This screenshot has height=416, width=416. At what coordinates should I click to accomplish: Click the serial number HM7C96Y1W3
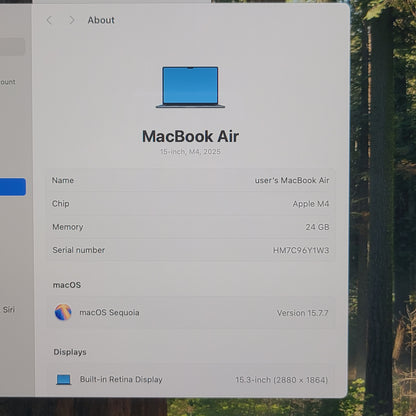point(301,250)
